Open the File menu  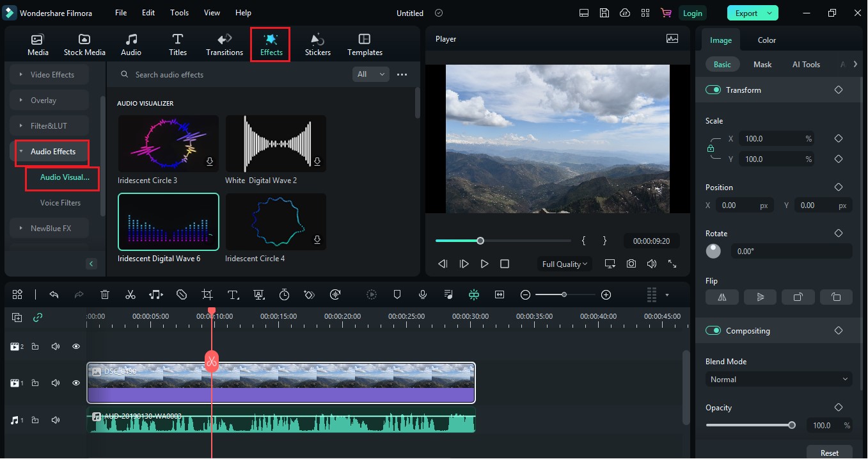tap(121, 13)
